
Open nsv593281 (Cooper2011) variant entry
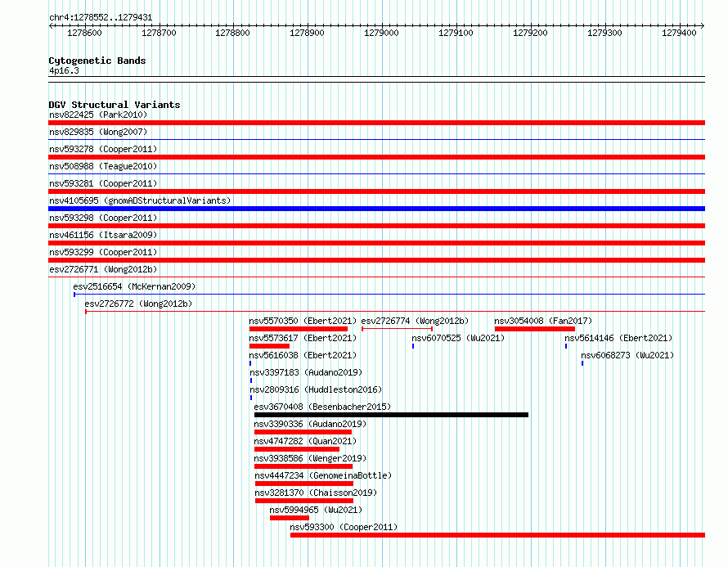(103, 183)
